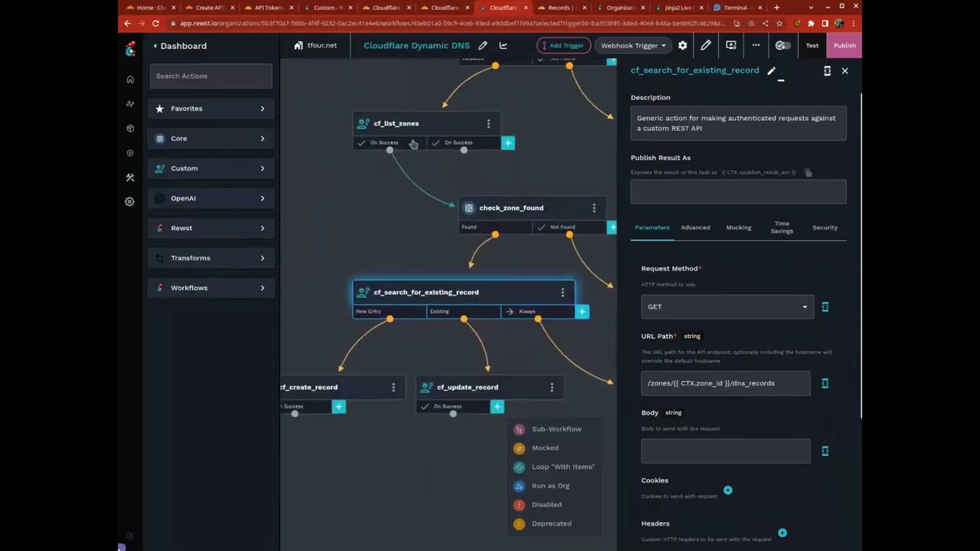Click the URL Path input field

(726, 383)
